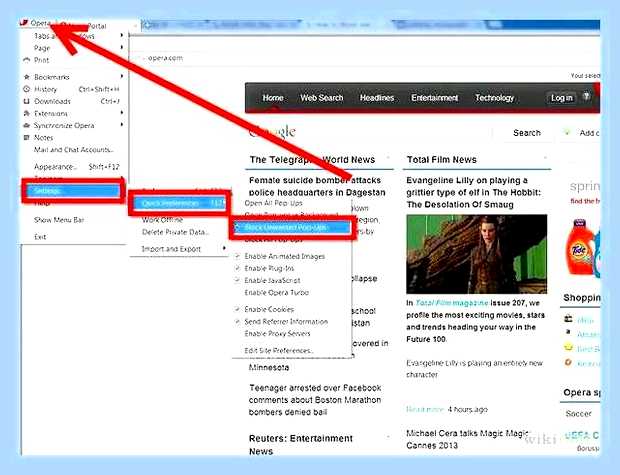Open the Appearance menu entry
Image resolution: width=620 pixels, height=475 pixels.
pos(74,167)
